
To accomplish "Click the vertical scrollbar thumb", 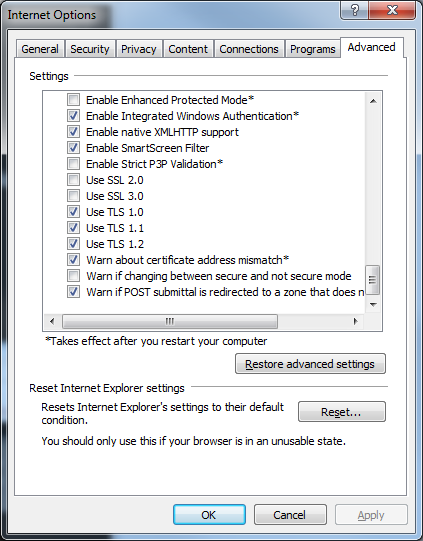I will 373,280.
